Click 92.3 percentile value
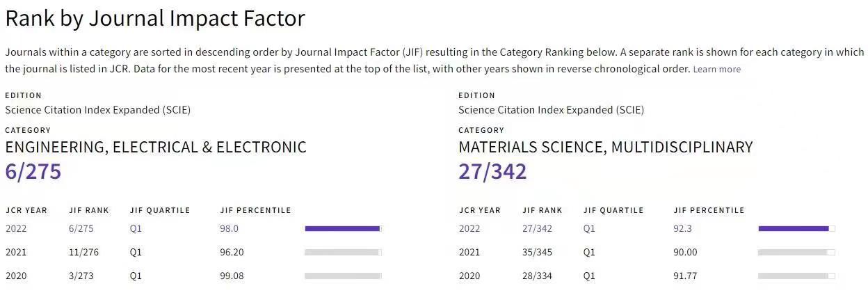Image resolution: width=868 pixels, height=293 pixels. [x=683, y=228]
